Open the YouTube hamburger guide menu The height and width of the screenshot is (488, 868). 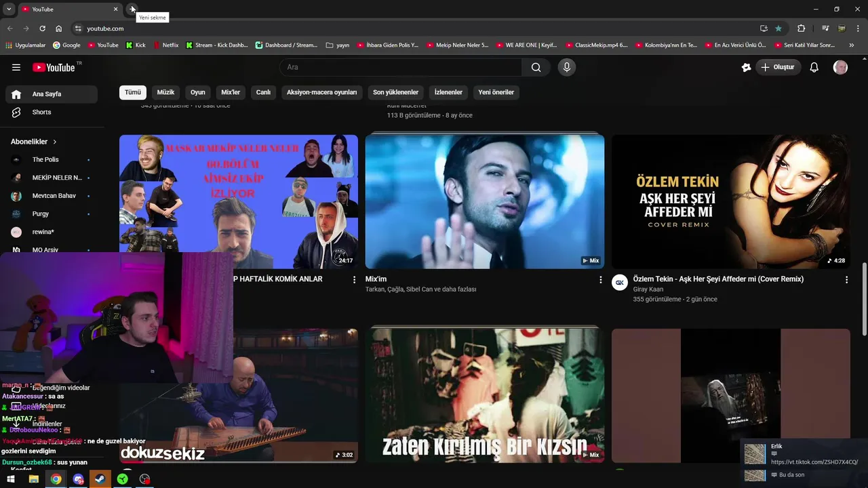click(16, 67)
